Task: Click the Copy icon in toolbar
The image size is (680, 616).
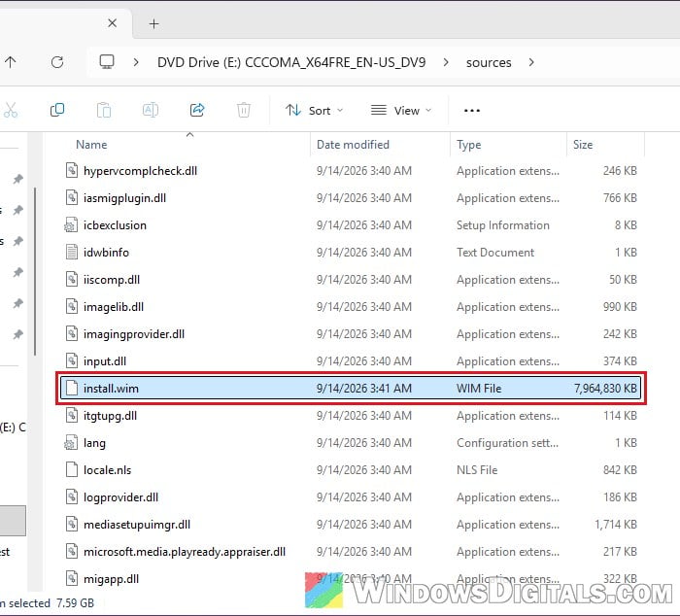Action: click(57, 110)
